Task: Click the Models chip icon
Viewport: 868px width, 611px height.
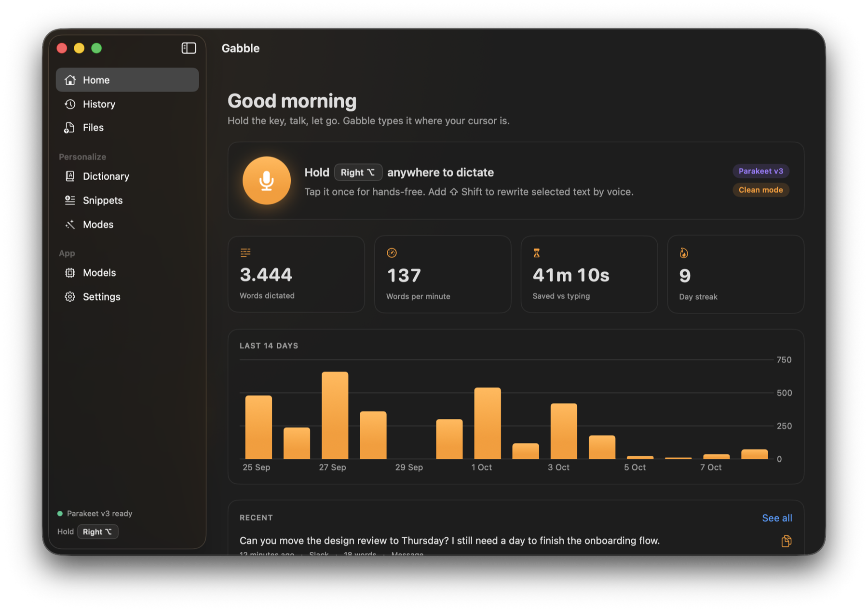Action: [70, 273]
